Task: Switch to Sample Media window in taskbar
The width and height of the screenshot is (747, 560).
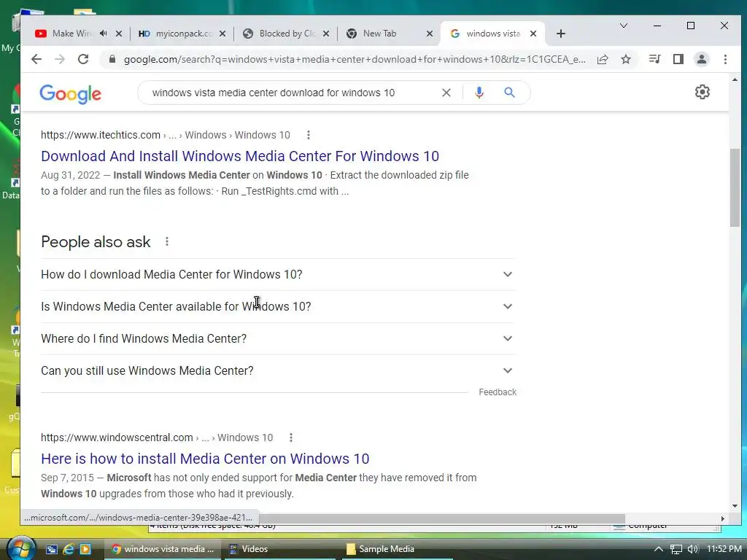Action: tap(398, 549)
